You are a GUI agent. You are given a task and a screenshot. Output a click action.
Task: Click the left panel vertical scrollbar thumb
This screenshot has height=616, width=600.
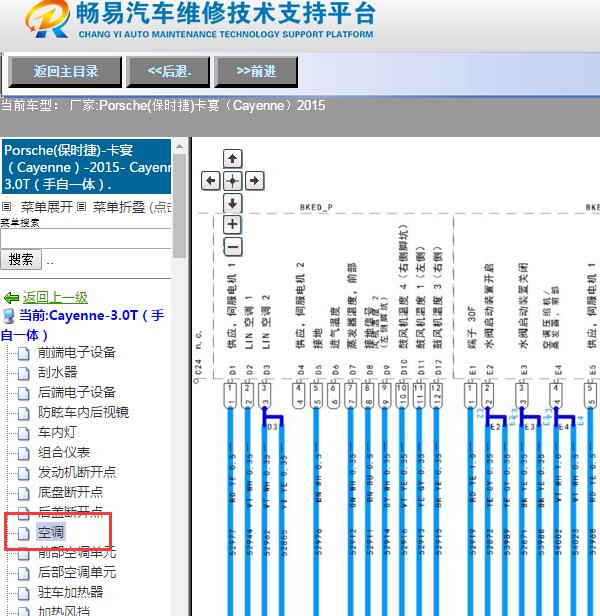coord(180,205)
